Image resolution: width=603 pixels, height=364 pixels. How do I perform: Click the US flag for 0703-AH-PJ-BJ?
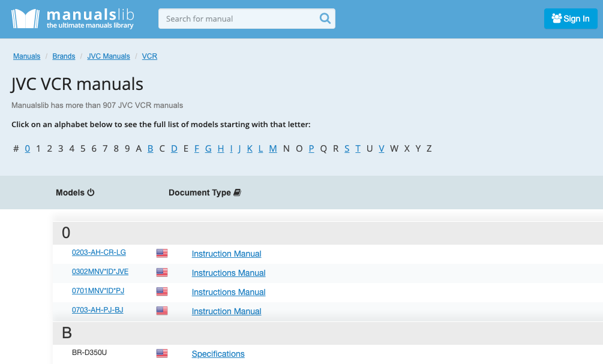[162, 311]
